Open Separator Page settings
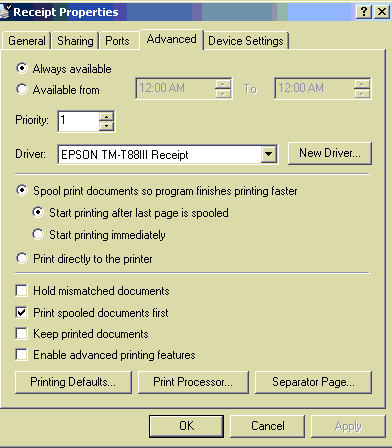 pos(313,382)
